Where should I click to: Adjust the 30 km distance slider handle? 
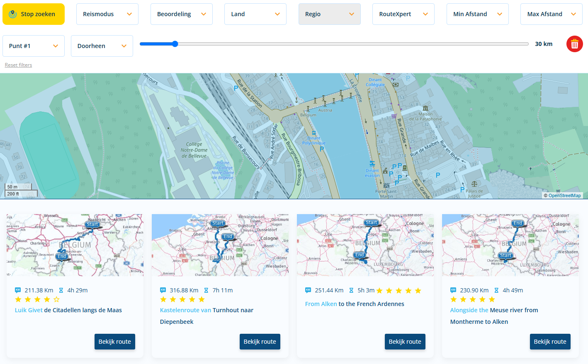click(x=175, y=44)
